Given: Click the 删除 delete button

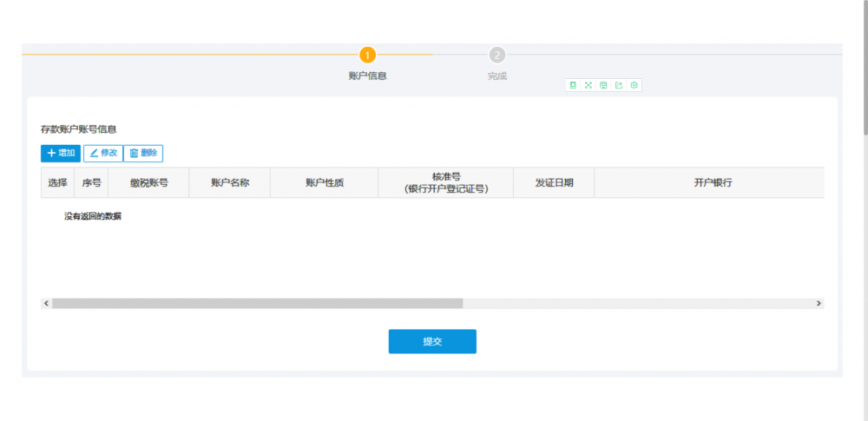Looking at the screenshot, I should pos(143,153).
